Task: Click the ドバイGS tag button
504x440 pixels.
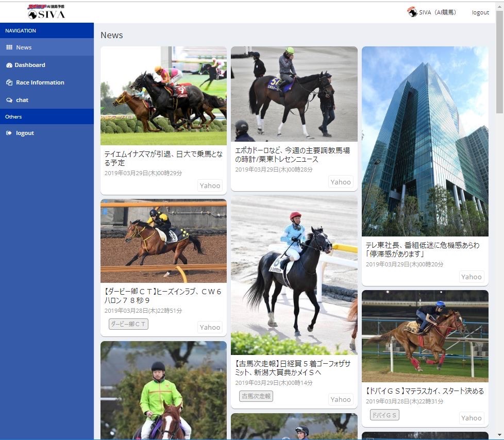Action: [384, 415]
